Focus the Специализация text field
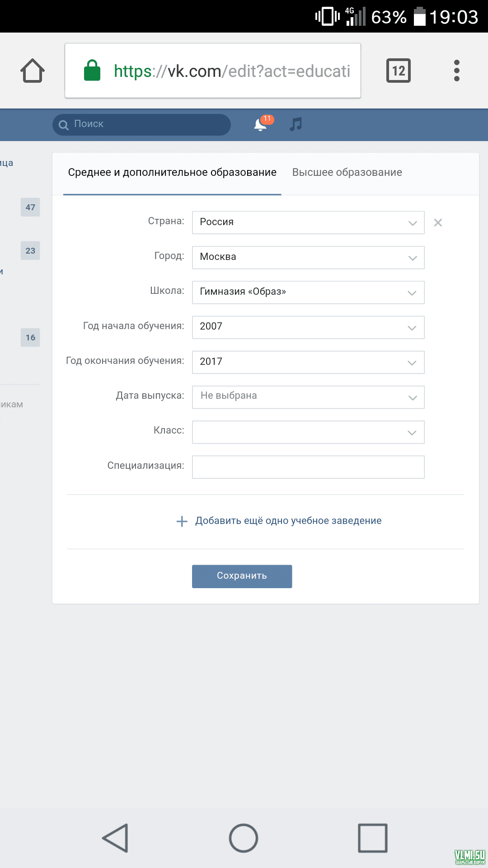The height and width of the screenshot is (868, 488). (x=308, y=467)
